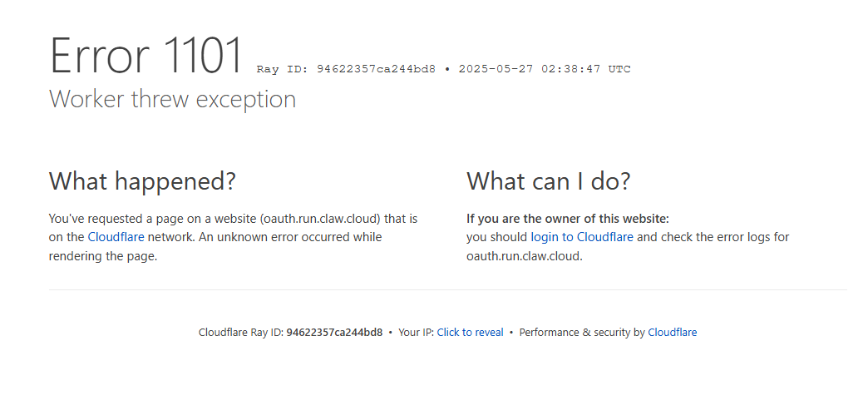Click the "Worker threw exception" subheading

click(173, 99)
